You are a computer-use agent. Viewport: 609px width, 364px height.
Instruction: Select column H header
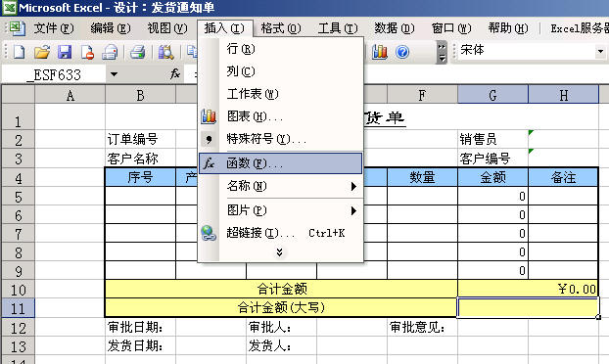(x=564, y=95)
